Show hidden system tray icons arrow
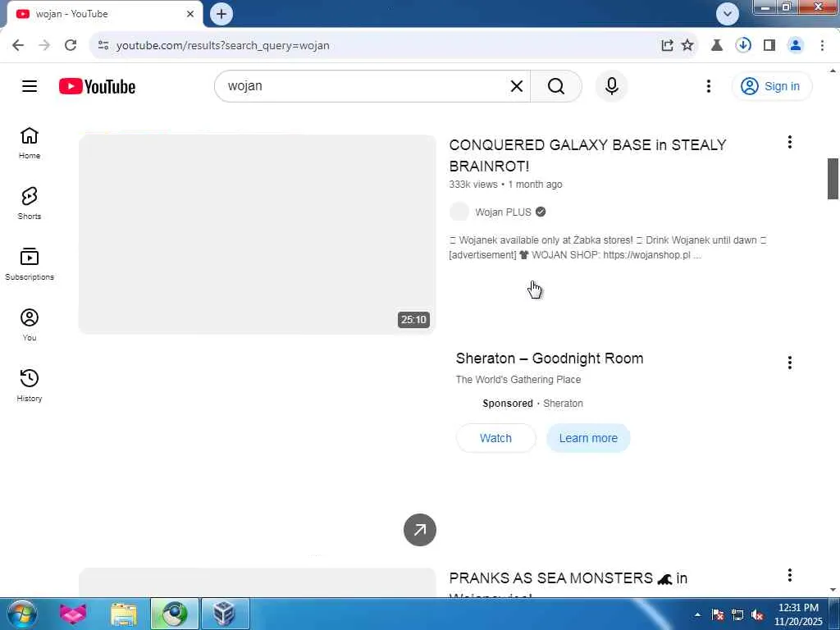The width and height of the screenshot is (840, 630). click(x=697, y=614)
